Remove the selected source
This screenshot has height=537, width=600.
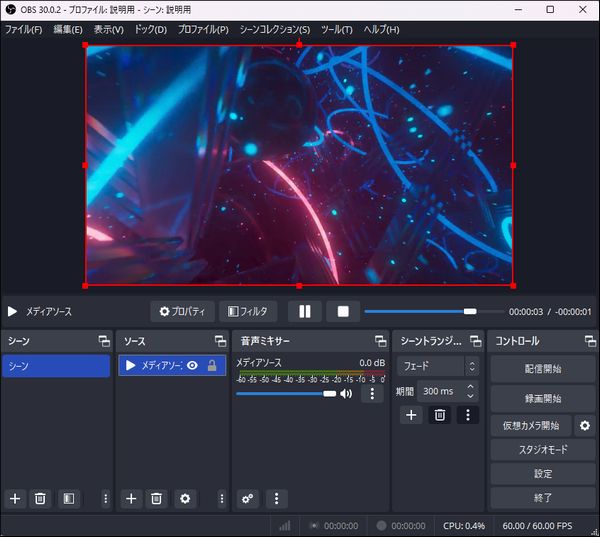click(x=156, y=499)
